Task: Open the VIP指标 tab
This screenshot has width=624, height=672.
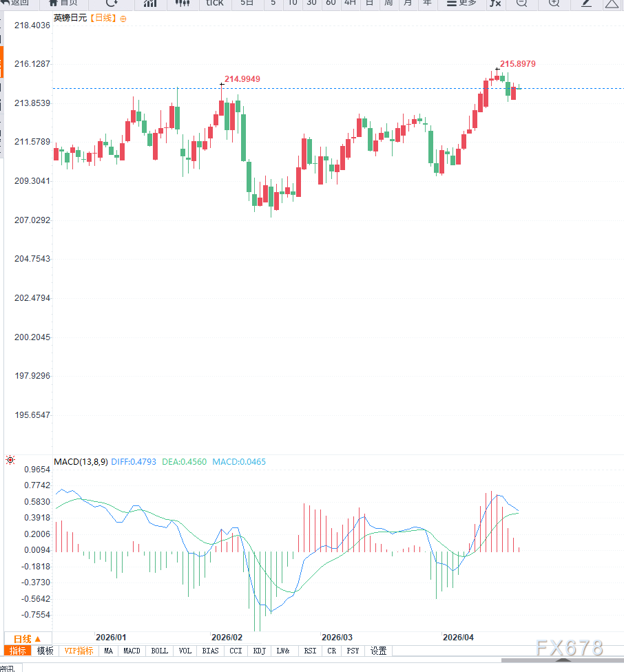Action: pos(79,651)
